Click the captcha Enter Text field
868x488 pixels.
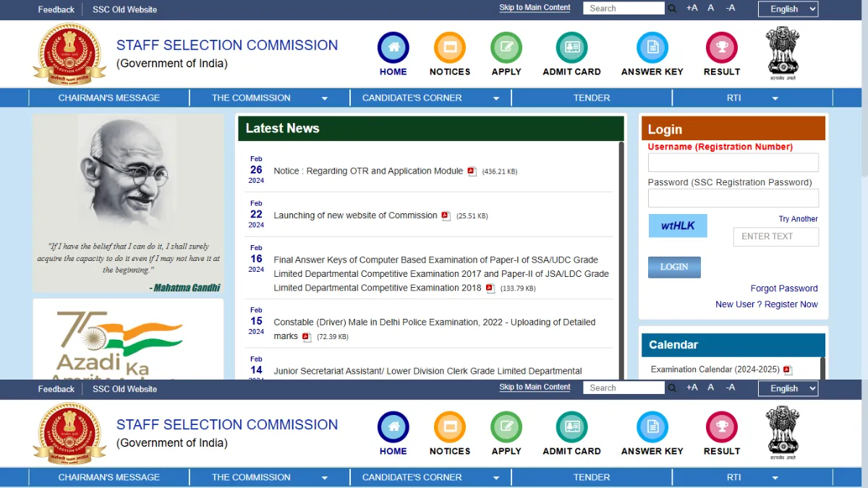(x=776, y=236)
